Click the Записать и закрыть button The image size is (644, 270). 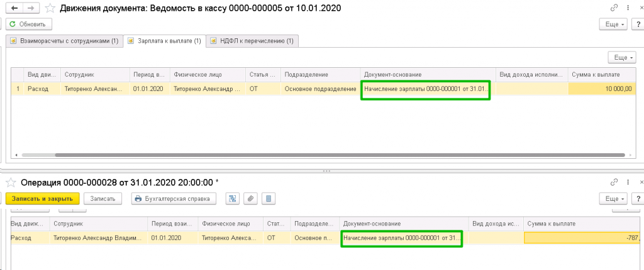pos(42,198)
